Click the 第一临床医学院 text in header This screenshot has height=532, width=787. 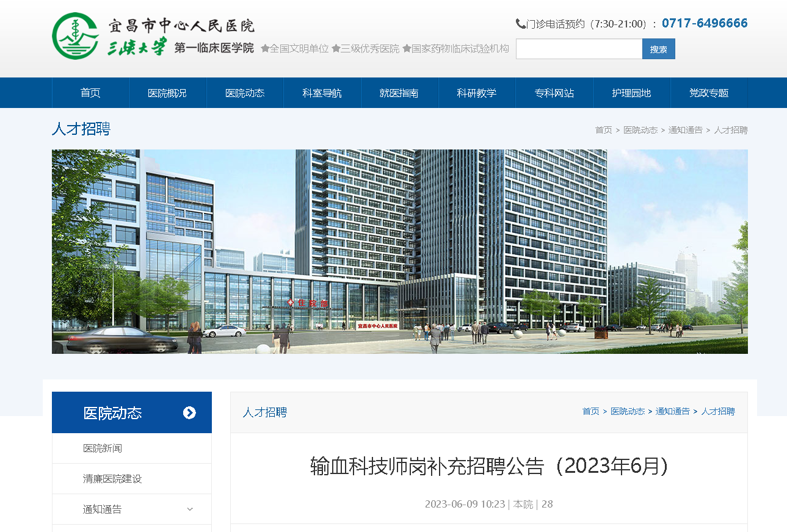pos(214,48)
